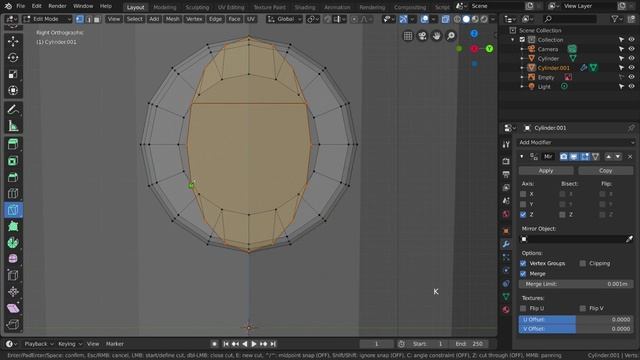Uncheck Merge option

pos(523,273)
